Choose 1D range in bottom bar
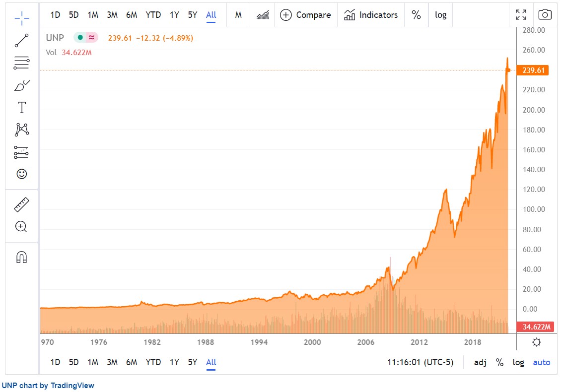 pyautogui.click(x=55, y=362)
